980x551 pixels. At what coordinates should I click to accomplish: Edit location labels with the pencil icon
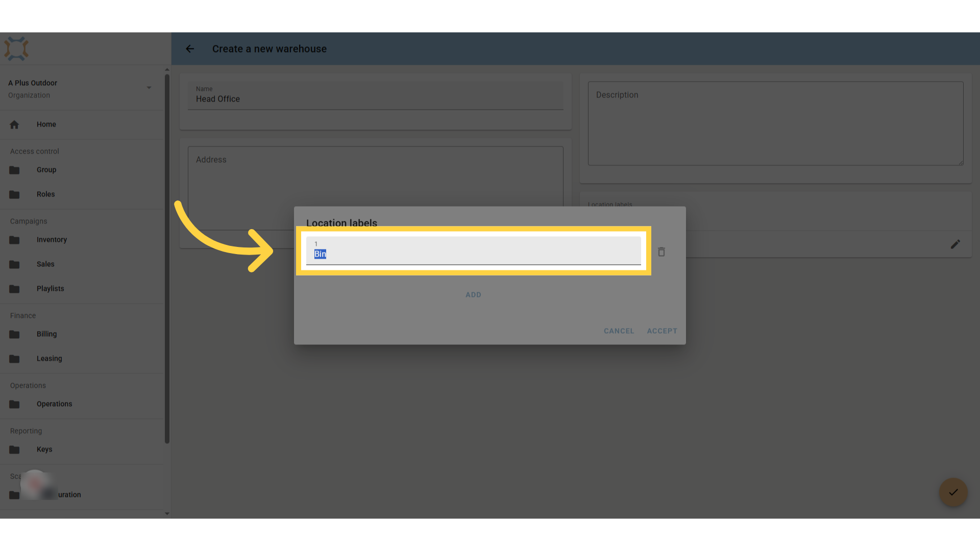[x=955, y=244]
